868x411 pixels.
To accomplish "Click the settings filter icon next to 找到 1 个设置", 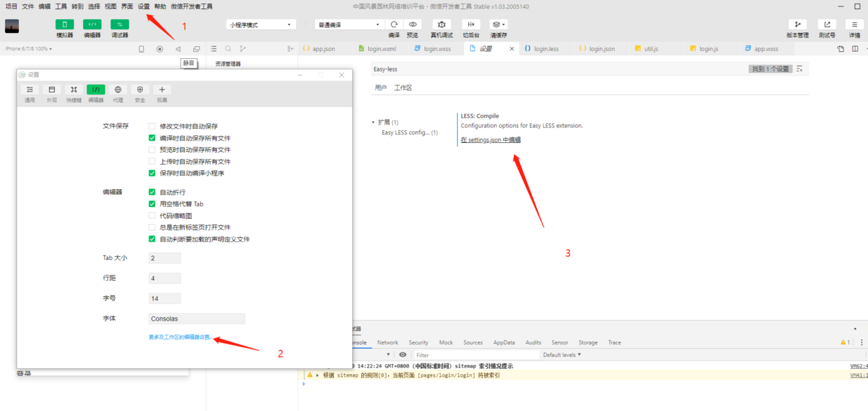I will [799, 69].
